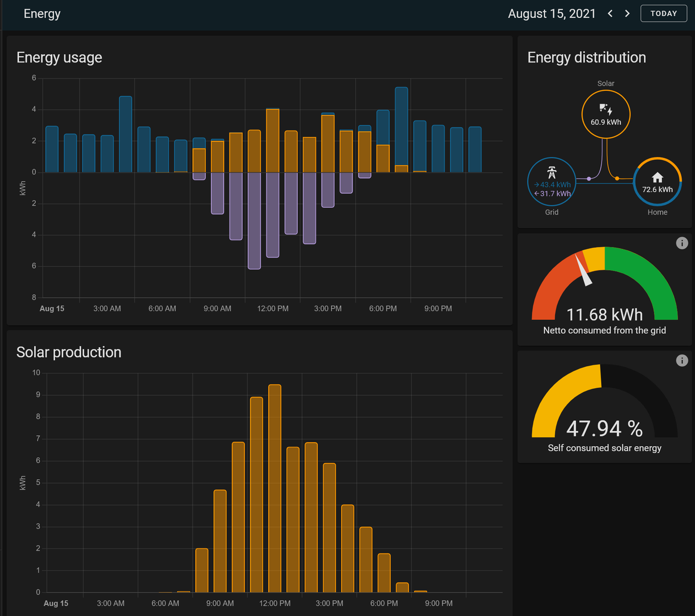
Task: Click the 9:00 PM label in Solar production
Action: [x=438, y=603]
